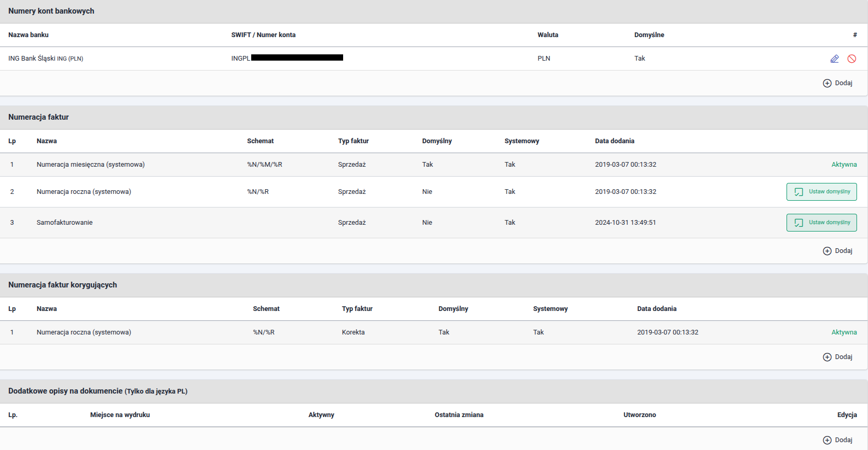Click the %N/%M/%R schema cell

pyautogui.click(x=264, y=165)
